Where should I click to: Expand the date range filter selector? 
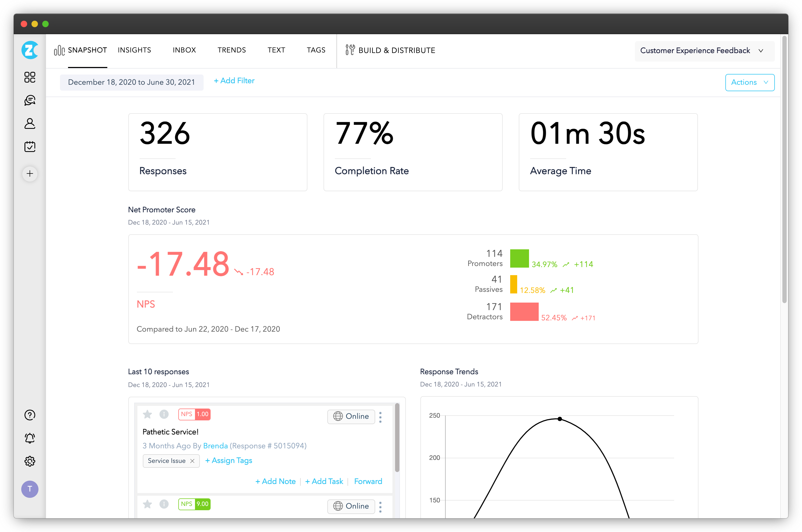(x=131, y=82)
